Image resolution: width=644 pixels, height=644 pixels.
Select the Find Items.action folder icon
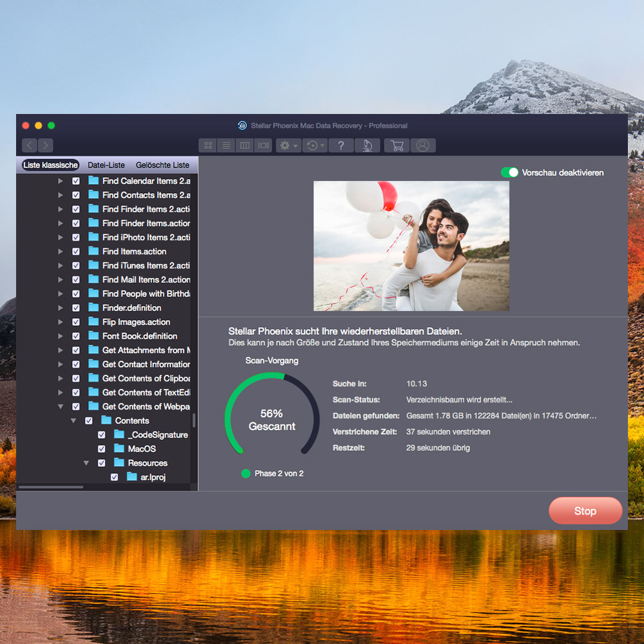tap(93, 251)
